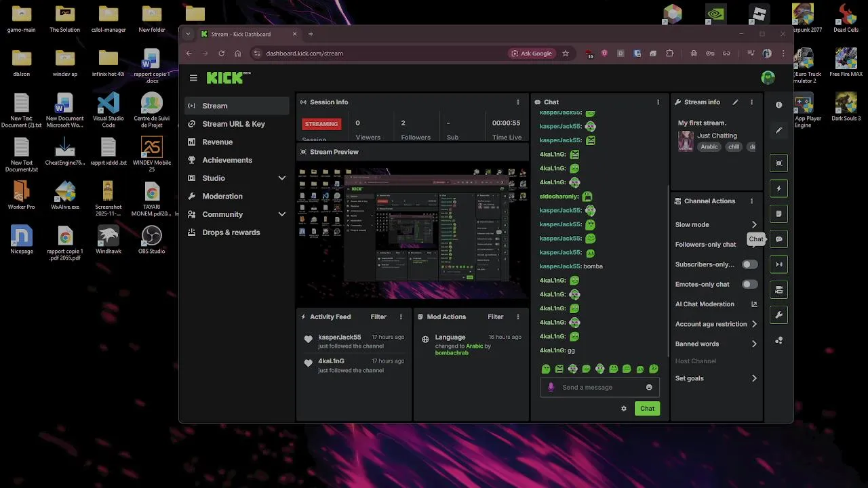
Task: Click the red STREAMING status badge
Action: (x=321, y=124)
